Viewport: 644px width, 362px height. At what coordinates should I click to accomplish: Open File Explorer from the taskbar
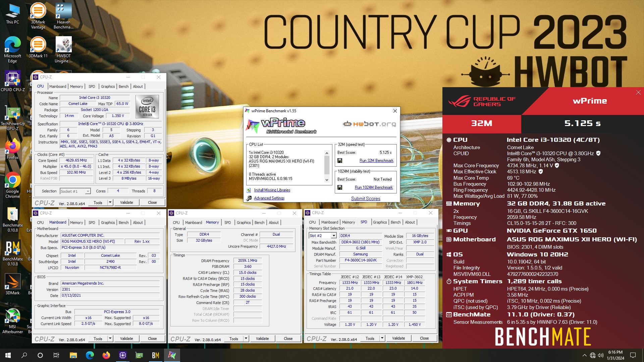point(73,355)
